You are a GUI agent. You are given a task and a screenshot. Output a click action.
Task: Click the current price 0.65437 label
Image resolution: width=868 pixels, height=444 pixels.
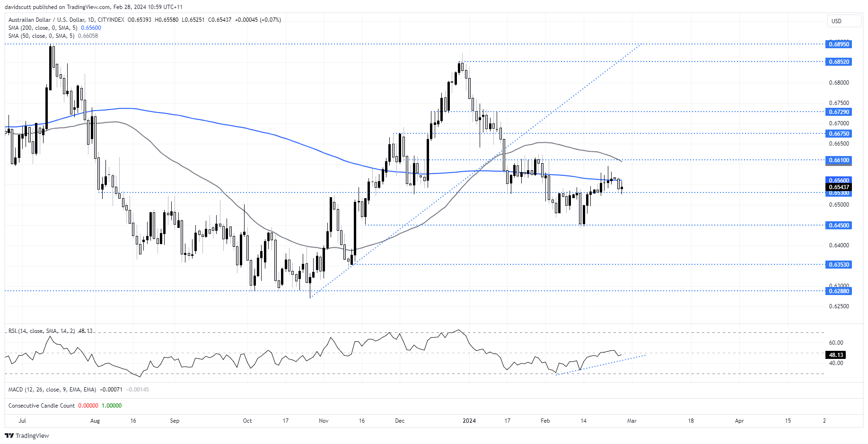point(839,187)
